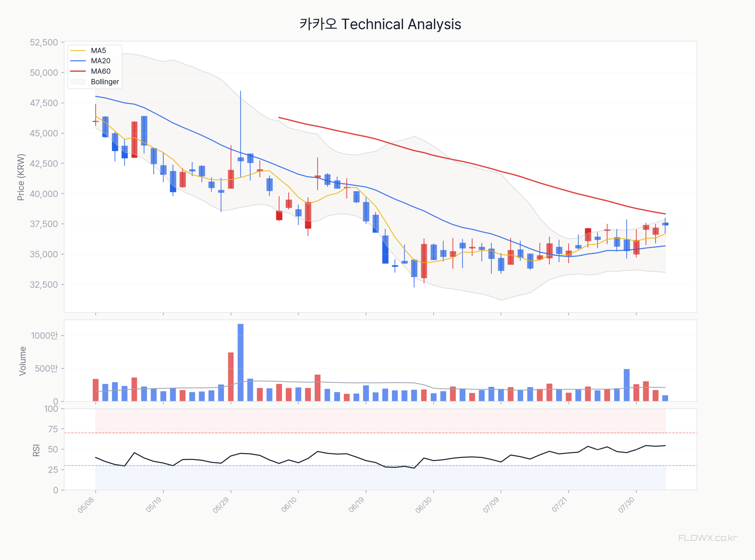
Task: Click the "0" tick on RSI axis
Action: (x=56, y=490)
